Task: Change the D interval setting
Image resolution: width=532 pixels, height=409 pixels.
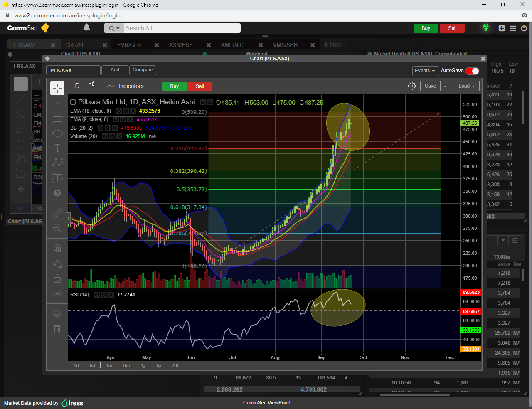Action: (77, 86)
